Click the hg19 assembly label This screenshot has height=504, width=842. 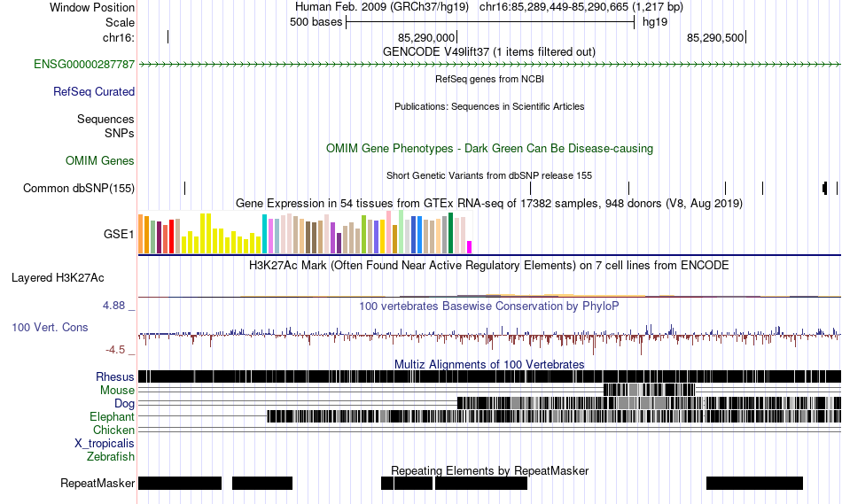point(655,22)
